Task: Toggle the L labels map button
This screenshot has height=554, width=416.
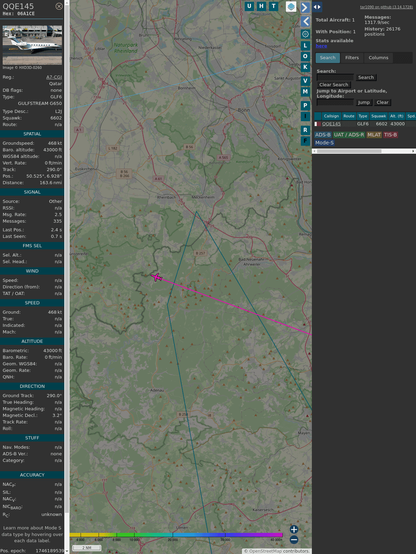Action: coord(305,46)
